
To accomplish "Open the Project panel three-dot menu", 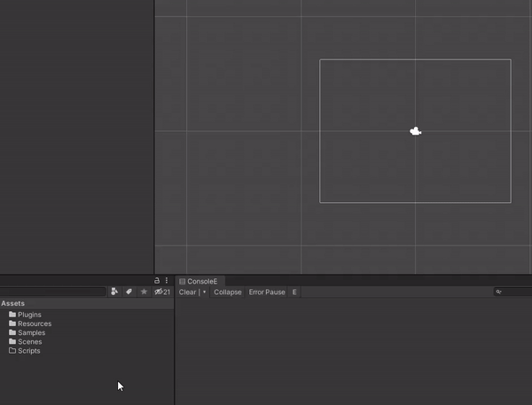I will pyautogui.click(x=167, y=281).
